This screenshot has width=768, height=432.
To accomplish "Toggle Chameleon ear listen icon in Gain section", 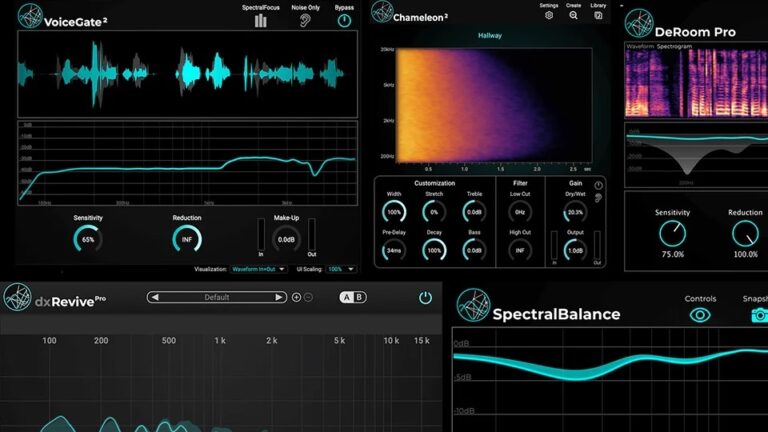I will point(599,198).
